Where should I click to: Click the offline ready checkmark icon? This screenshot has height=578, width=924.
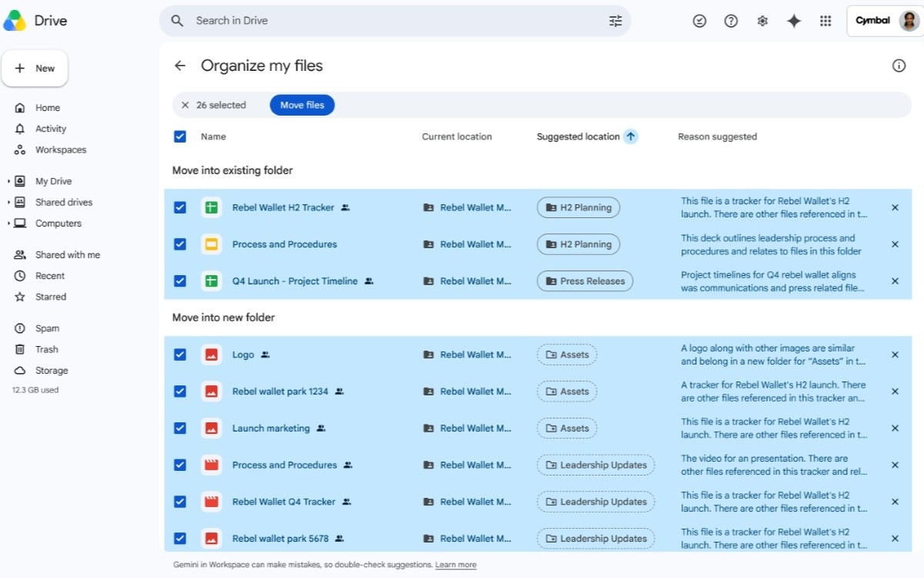coord(699,21)
